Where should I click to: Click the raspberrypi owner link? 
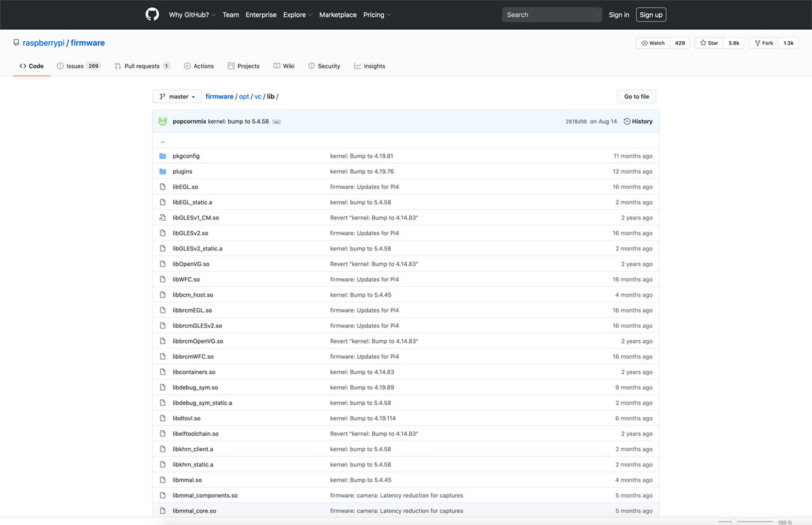tap(44, 43)
